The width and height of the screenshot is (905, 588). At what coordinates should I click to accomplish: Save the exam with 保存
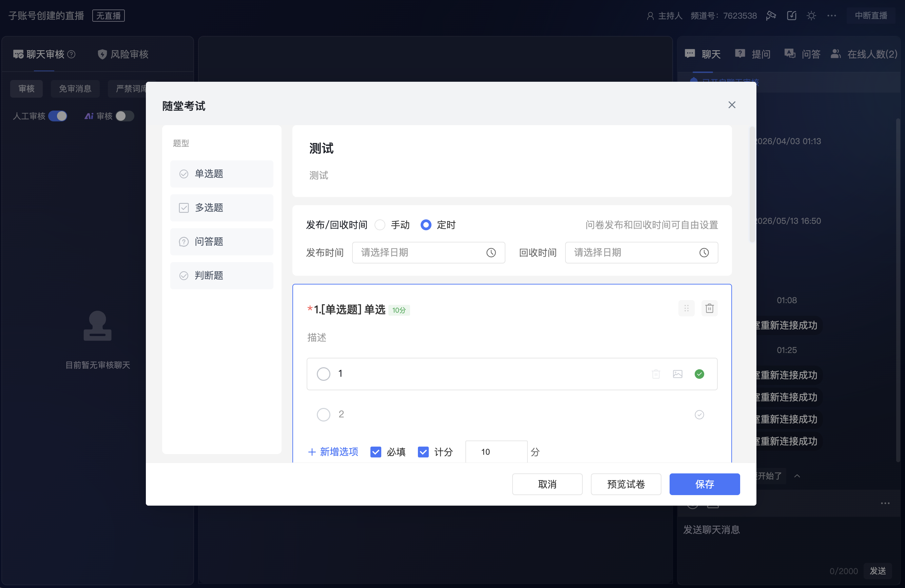click(705, 484)
